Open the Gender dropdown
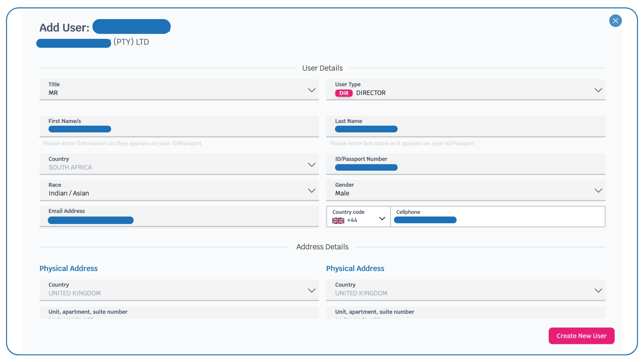This screenshot has height=362, width=644. click(x=466, y=190)
